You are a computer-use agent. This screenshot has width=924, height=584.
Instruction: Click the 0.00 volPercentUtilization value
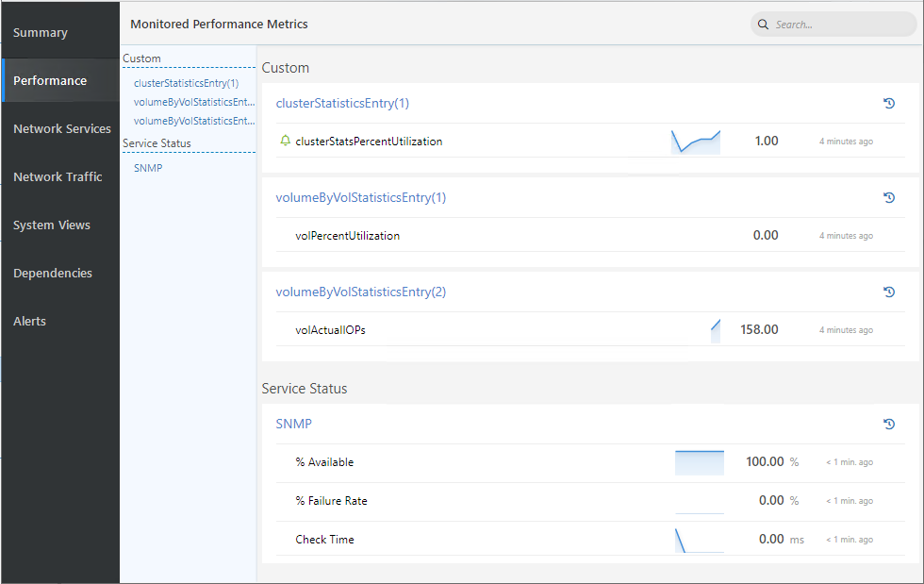pos(766,235)
